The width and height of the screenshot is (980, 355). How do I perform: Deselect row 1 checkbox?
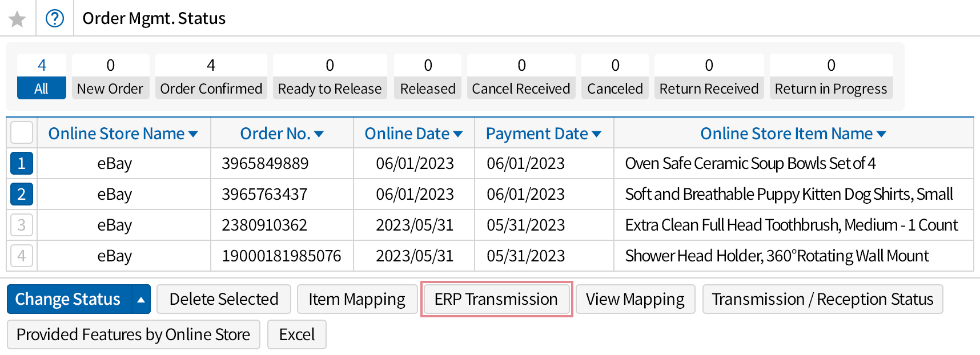pos(22,164)
